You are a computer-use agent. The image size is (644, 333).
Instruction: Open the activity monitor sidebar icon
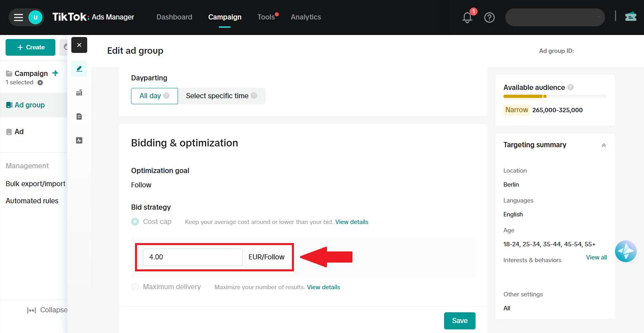[x=79, y=140]
